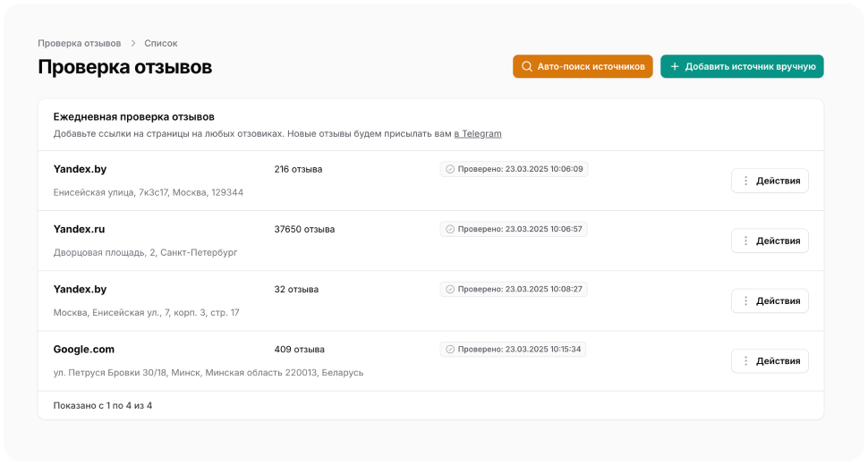Viewport: 868px width, 465px height.
Task: Click three-dots icon in Yandex.ru row
Action: click(745, 241)
